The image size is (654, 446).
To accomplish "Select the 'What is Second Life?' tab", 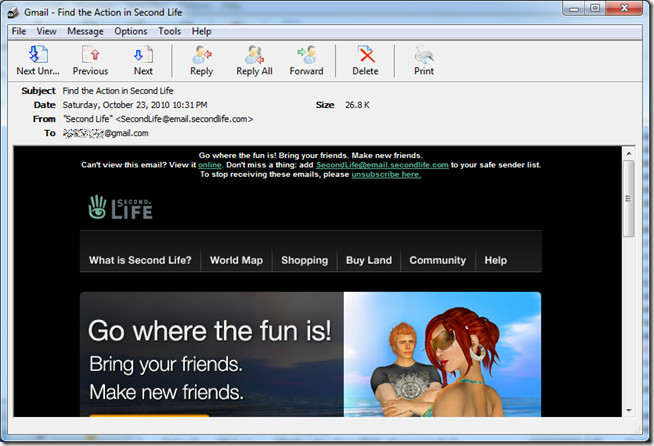I will (x=140, y=260).
